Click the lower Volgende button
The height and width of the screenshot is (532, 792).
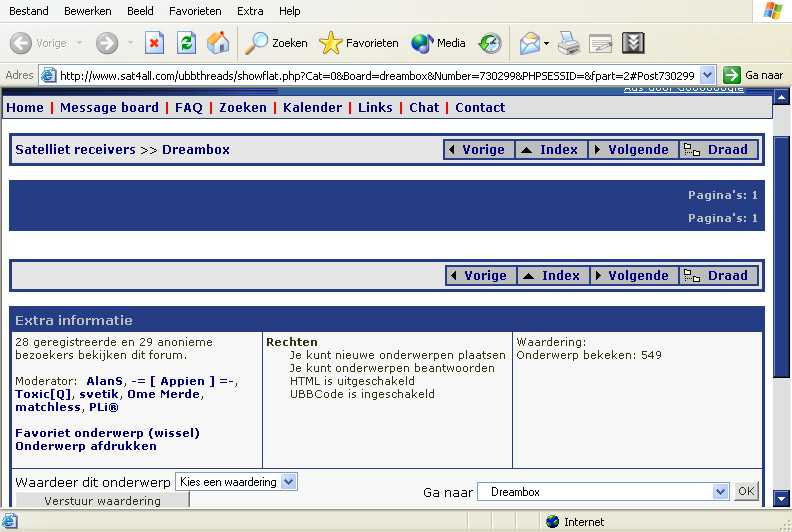[x=634, y=275]
